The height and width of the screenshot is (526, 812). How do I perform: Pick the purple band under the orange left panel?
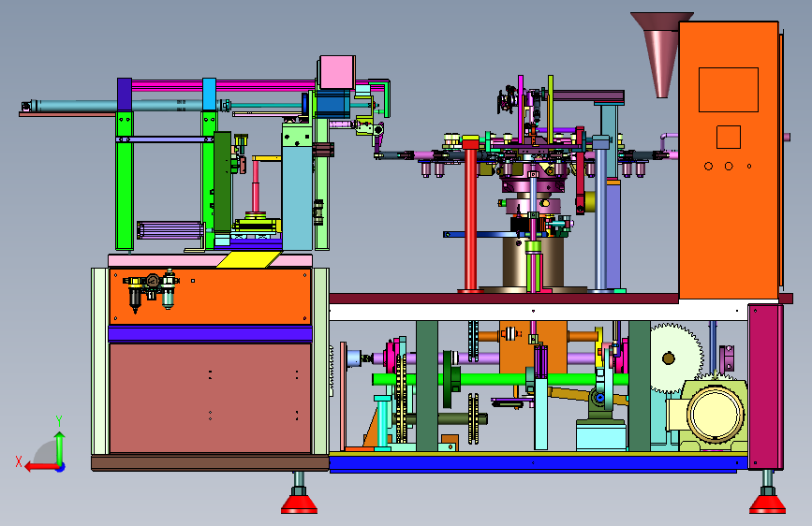[x=210, y=333]
